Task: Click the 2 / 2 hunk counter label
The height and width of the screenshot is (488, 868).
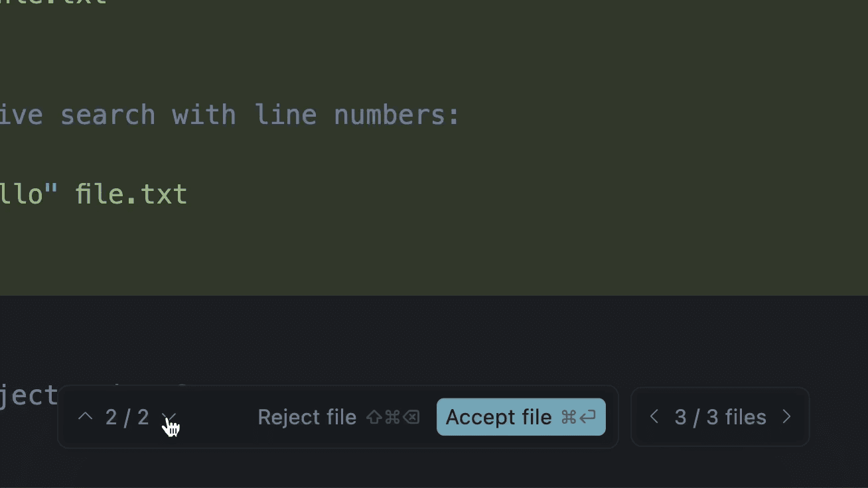Action: [x=127, y=416]
